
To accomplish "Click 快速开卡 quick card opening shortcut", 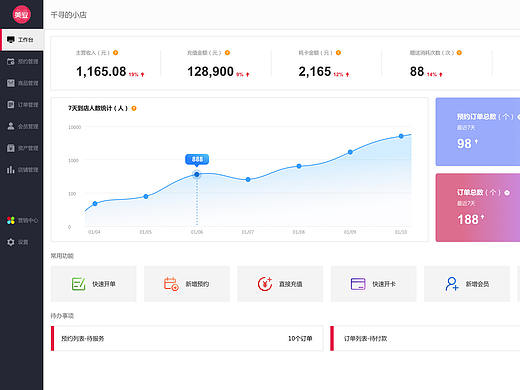I will pos(373,284).
